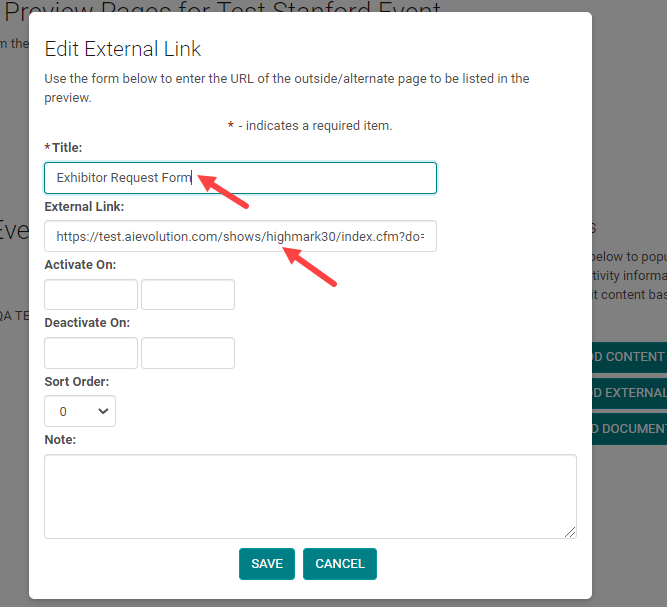The width and height of the screenshot is (667, 607).
Task: Click the Deactivate On label
Action: [87, 323]
